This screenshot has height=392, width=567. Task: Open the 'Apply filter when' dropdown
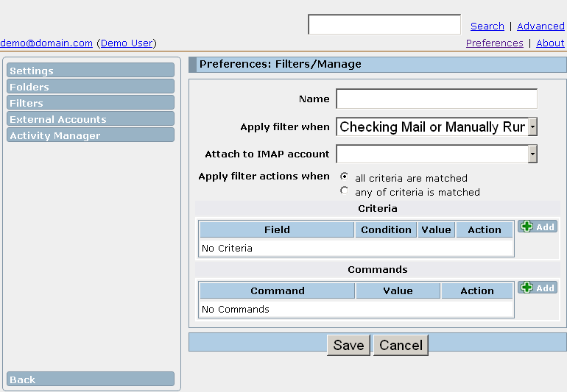click(x=437, y=126)
